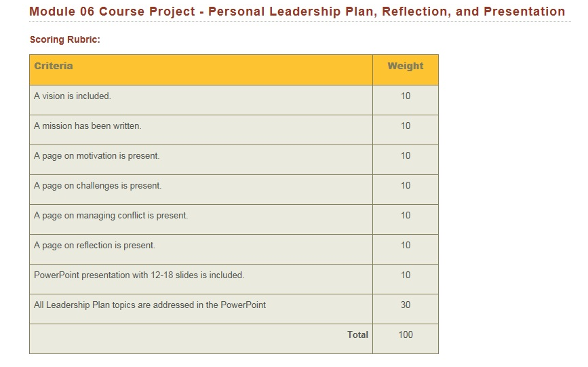Click the 'A page on motivation is present' cell
Image resolution: width=588 pixels, height=367 pixels.
(x=201, y=160)
